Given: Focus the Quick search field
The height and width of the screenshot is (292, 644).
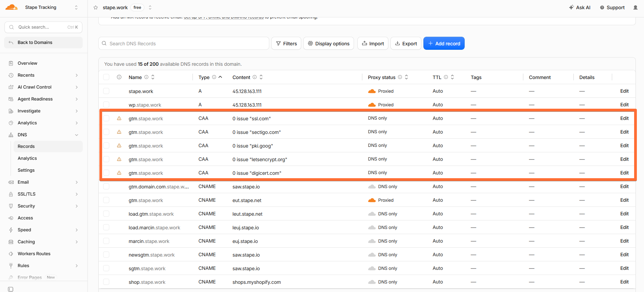Looking at the screenshot, I should click(44, 27).
